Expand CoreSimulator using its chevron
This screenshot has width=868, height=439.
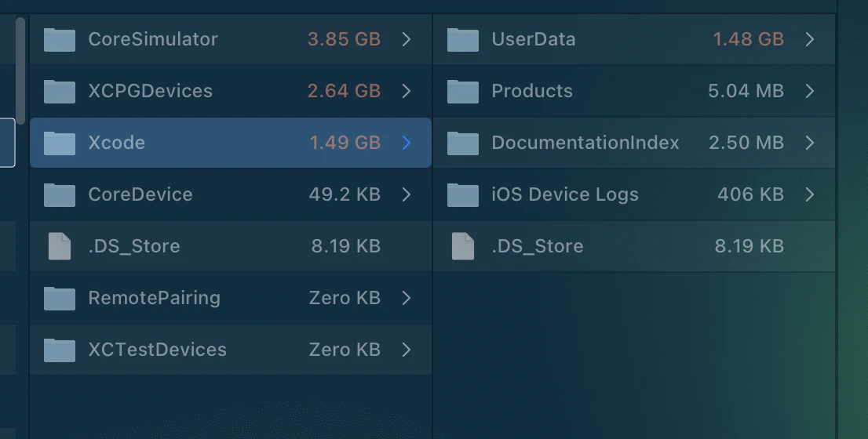[x=407, y=39]
